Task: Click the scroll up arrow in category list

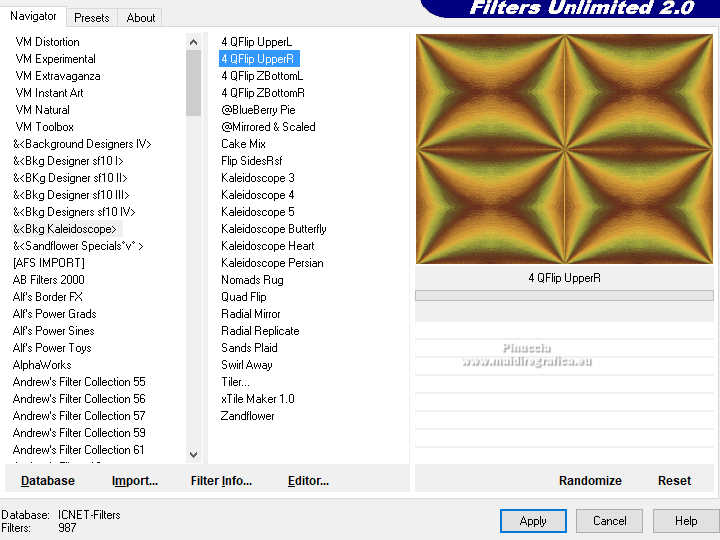Action: coord(193,42)
